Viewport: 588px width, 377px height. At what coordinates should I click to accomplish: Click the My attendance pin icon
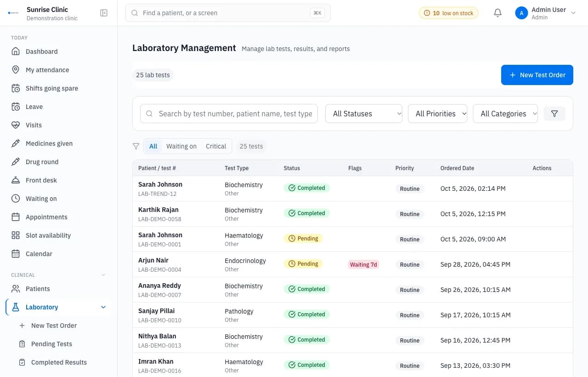coord(16,70)
